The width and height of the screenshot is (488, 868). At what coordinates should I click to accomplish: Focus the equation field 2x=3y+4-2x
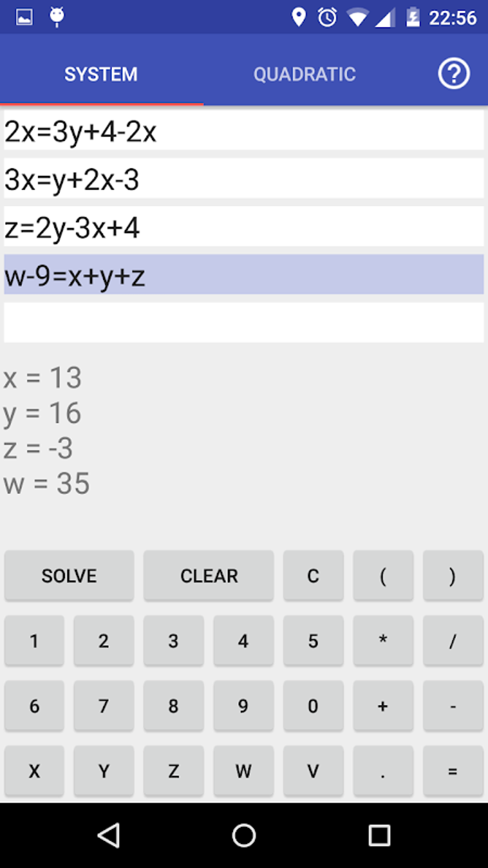tap(244, 131)
